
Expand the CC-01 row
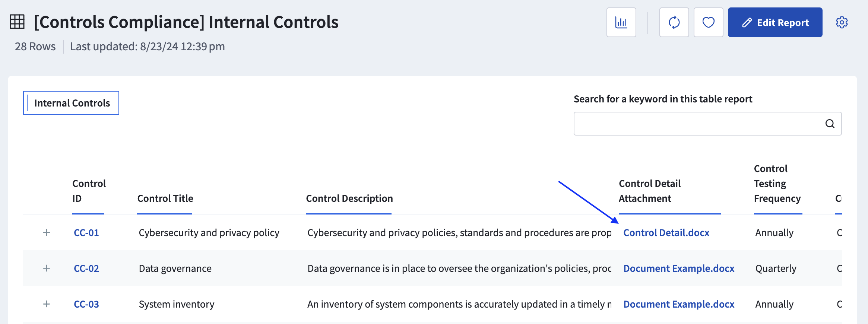(x=47, y=233)
